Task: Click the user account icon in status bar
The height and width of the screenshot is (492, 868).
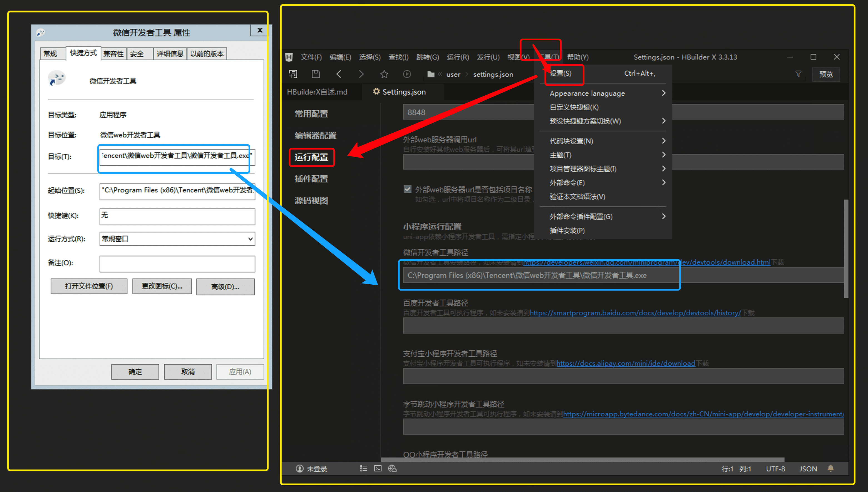Action: (x=300, y=469)
